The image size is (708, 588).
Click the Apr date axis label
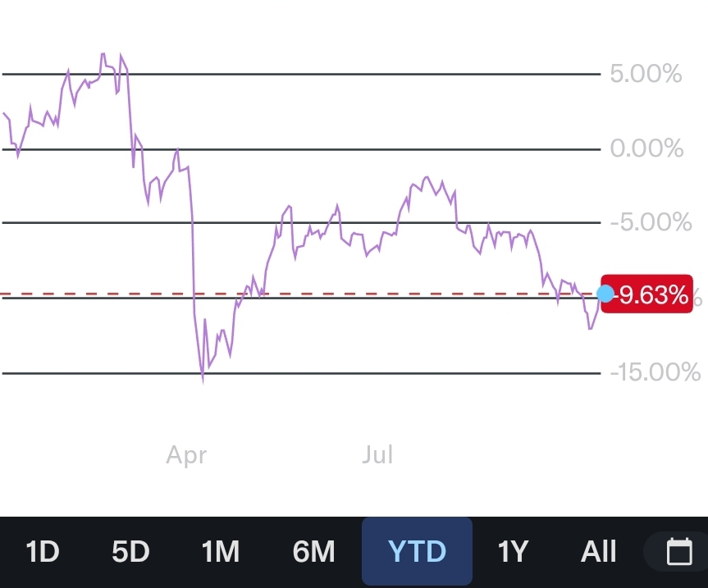click(186, 454)
